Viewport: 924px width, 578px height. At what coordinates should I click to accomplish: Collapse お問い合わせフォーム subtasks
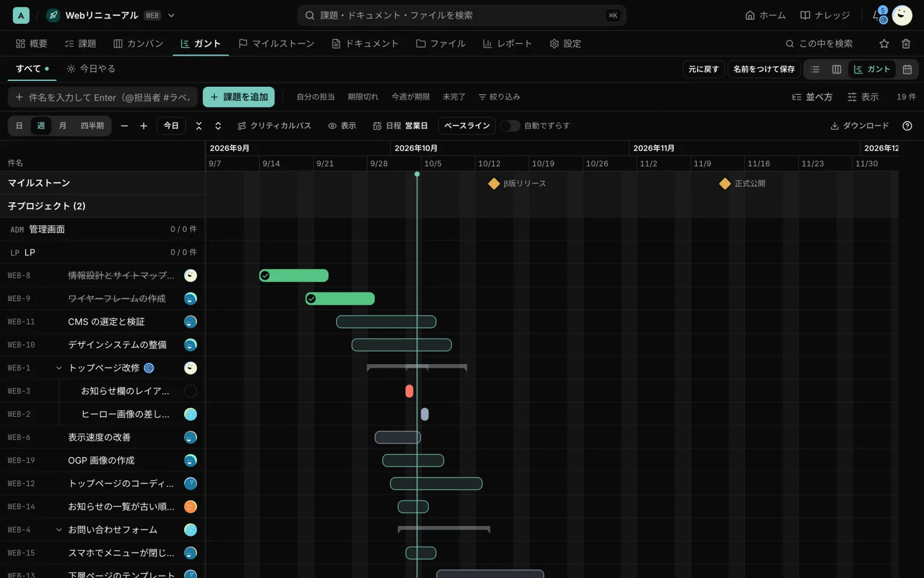pyautogui.click(x=59, y=530)
